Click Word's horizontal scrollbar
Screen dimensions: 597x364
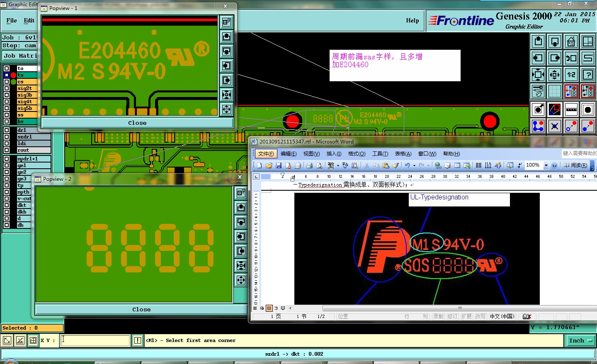(x=459, y=308)
